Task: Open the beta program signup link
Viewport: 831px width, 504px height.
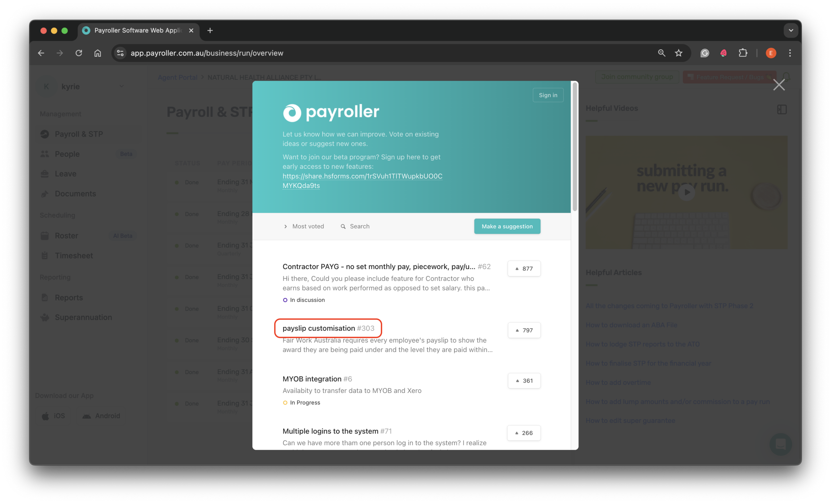Action: [x=363, y=176]
